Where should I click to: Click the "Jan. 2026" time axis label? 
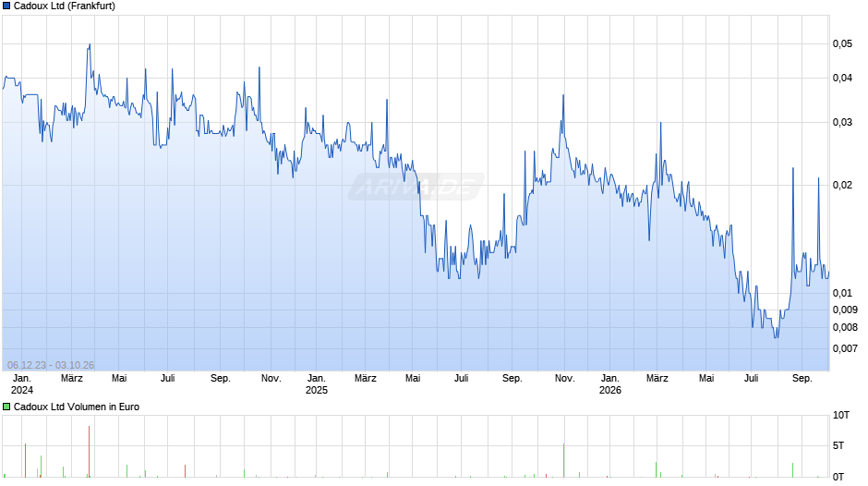[x=610, y=384]
